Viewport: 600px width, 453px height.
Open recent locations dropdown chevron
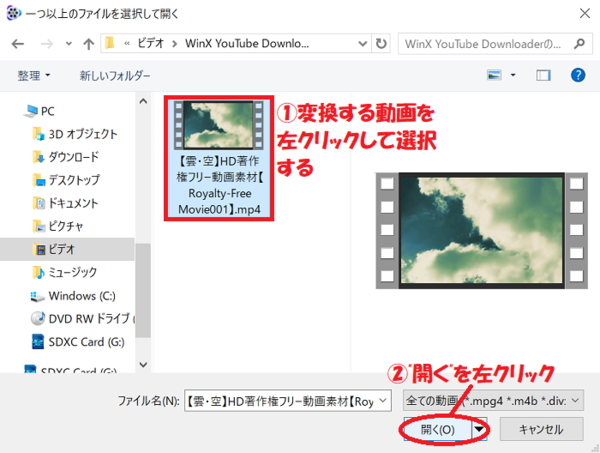[68, 44]
